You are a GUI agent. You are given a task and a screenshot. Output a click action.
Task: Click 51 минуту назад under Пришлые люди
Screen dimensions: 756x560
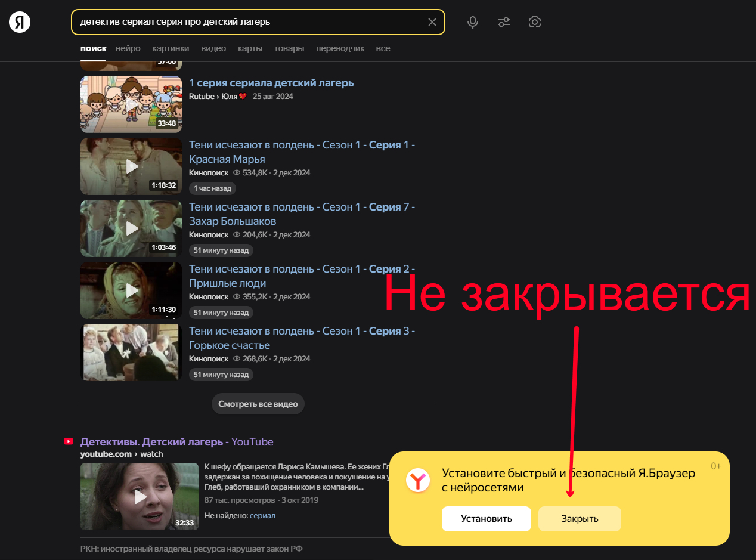[221, 312]
